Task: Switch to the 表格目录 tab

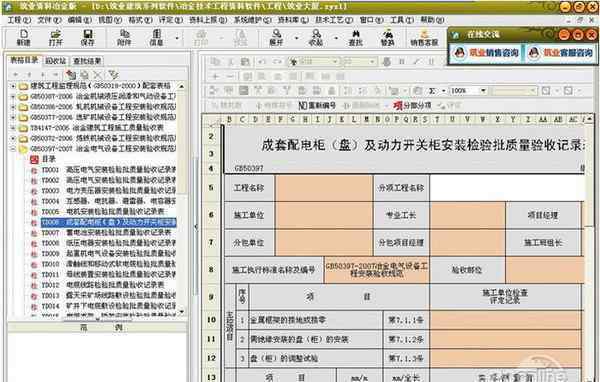Action: click(x=24, y=60)
